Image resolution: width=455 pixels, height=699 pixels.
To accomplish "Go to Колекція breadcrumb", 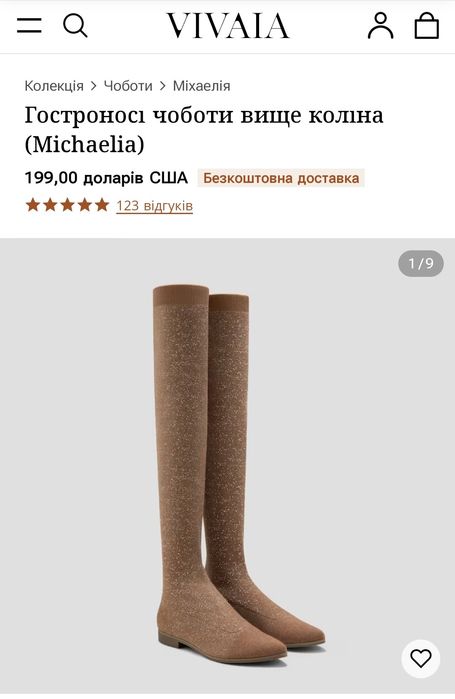I will point(54,86).
